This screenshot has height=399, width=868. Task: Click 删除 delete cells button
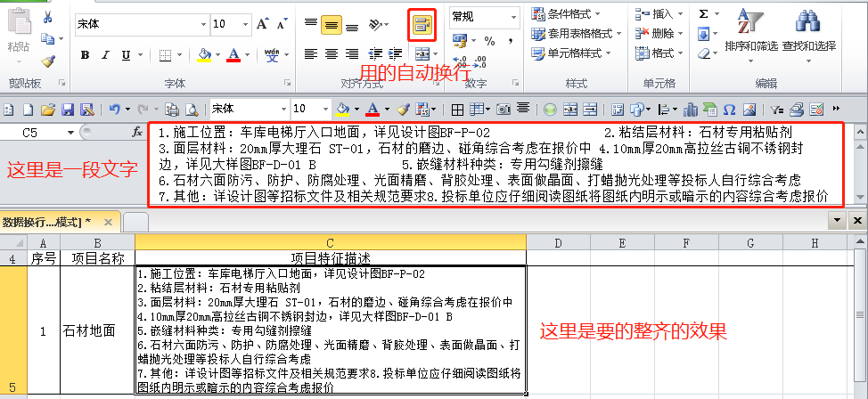(659, 34)
